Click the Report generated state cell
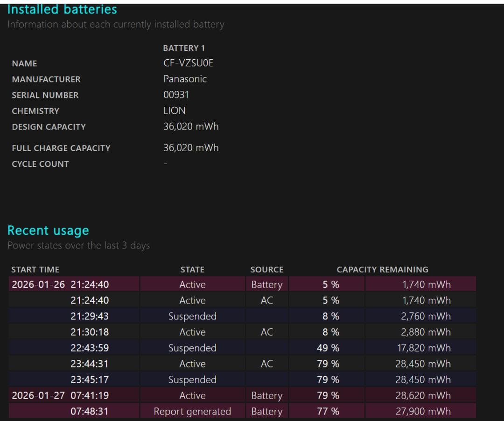The image size is (504, 421). [192, 411]
